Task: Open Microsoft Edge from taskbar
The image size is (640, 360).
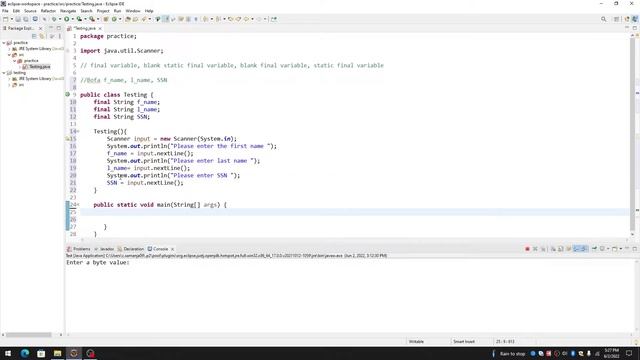Action: tap(25, 353)
